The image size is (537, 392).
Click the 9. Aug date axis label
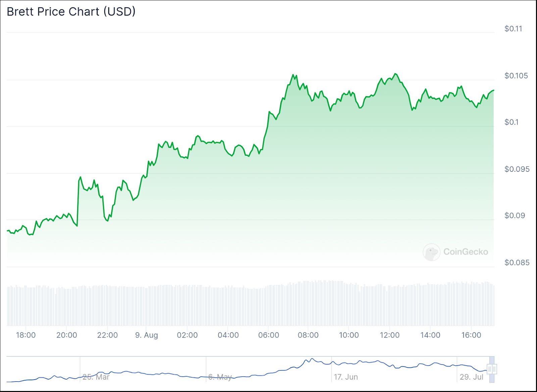point(146,335)
